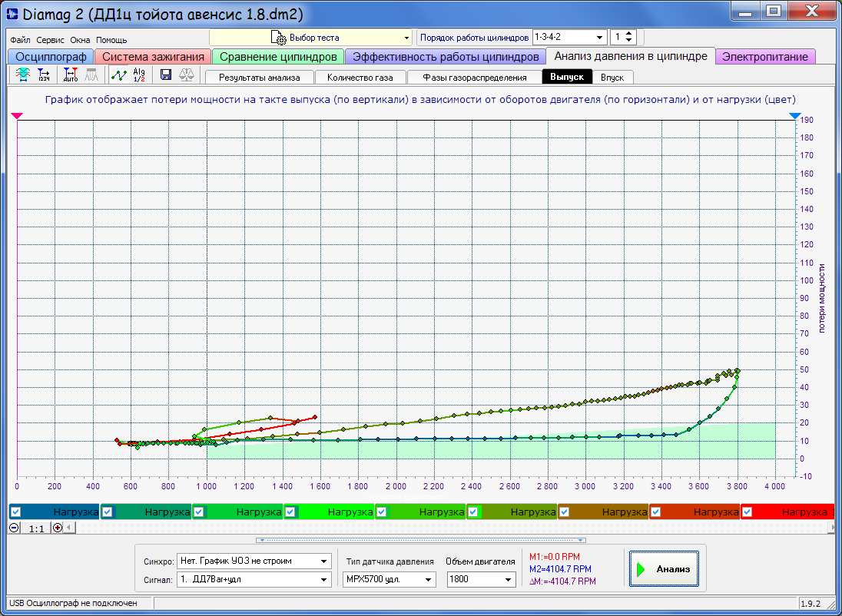Click the waveform fit-to-cylinder toolbar icon

[22, 75]
